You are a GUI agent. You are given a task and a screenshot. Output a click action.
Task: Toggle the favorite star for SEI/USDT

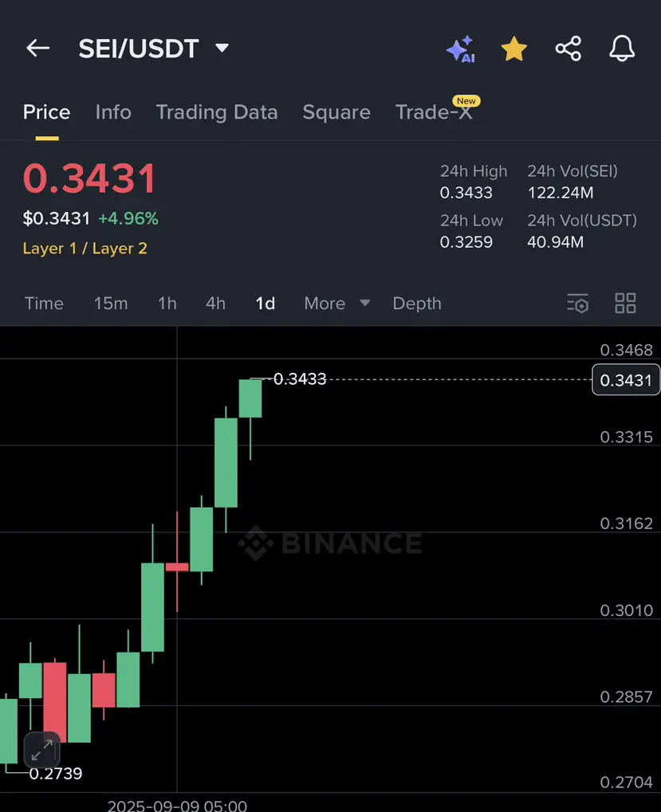pos(513,49)
